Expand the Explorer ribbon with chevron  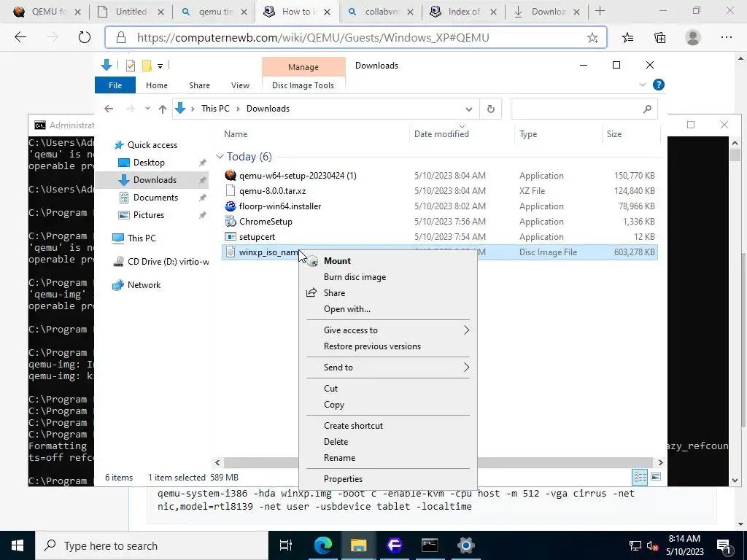coord(642,85)
